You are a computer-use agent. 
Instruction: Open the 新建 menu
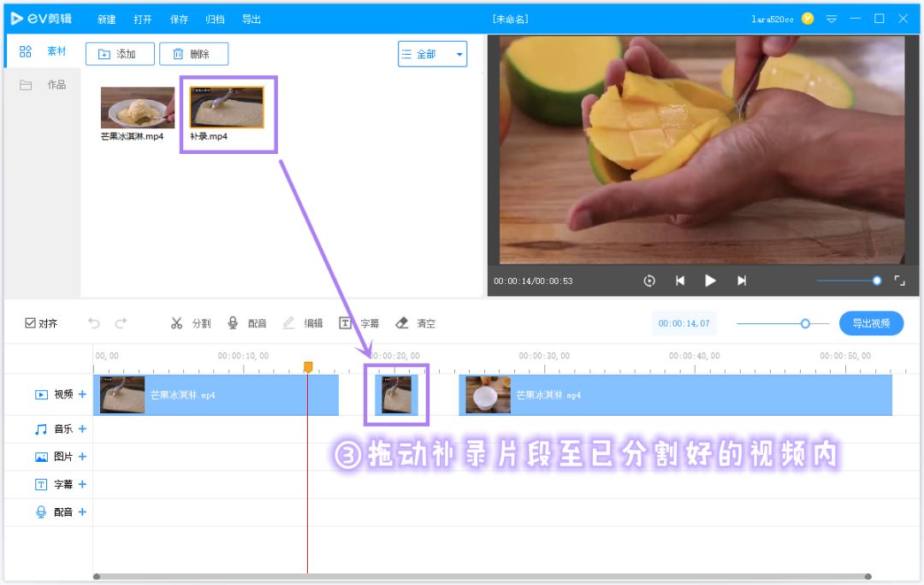tap(107, 20)
